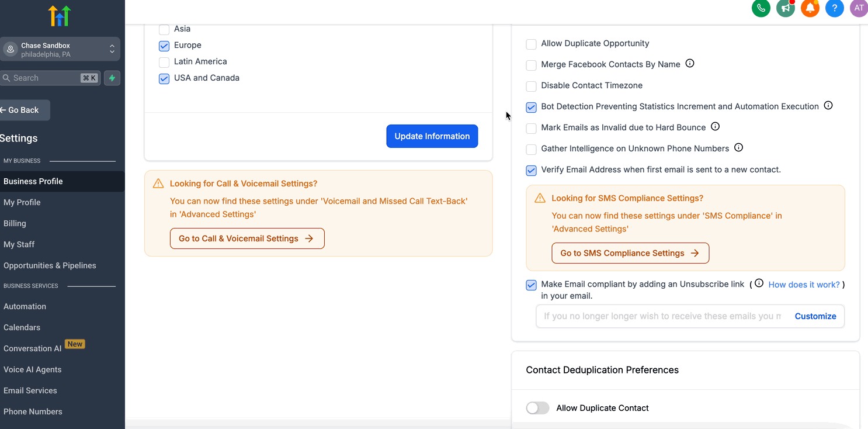Image resolution: width=868 pixels, height=429 pixels.
Task: Click the app logo with arrows
Action: tap(60, 16)
